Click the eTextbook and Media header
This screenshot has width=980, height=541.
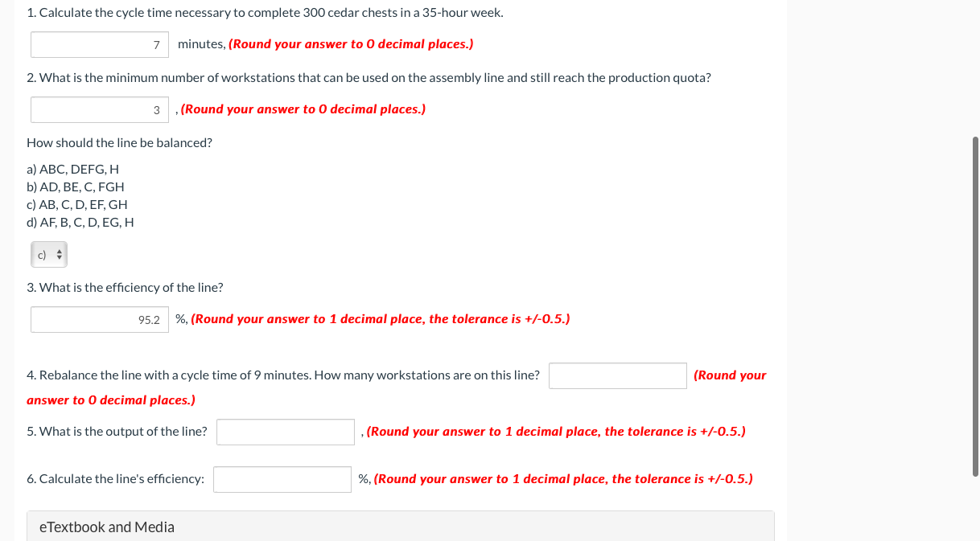pyautogui.click(x=106, y=527)
